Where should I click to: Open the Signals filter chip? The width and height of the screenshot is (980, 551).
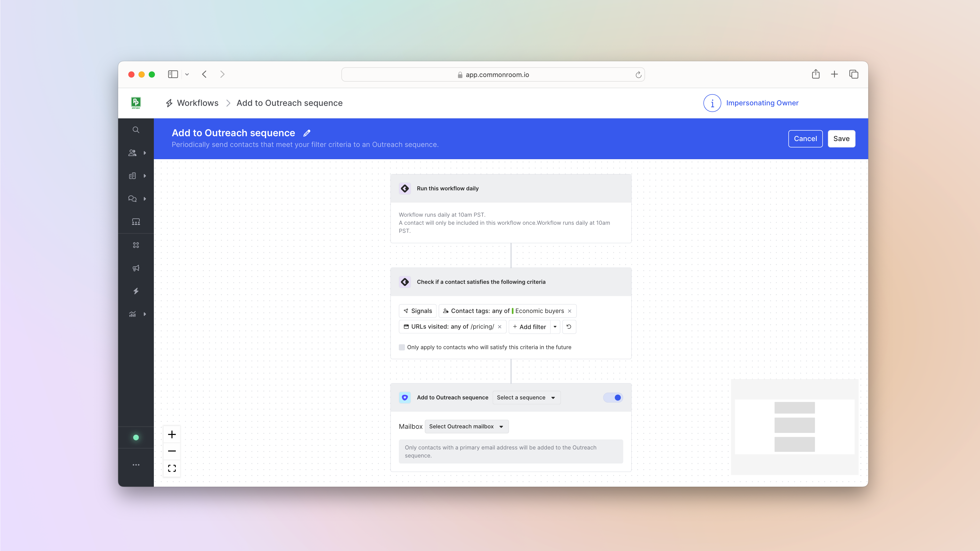click(417, 311)
